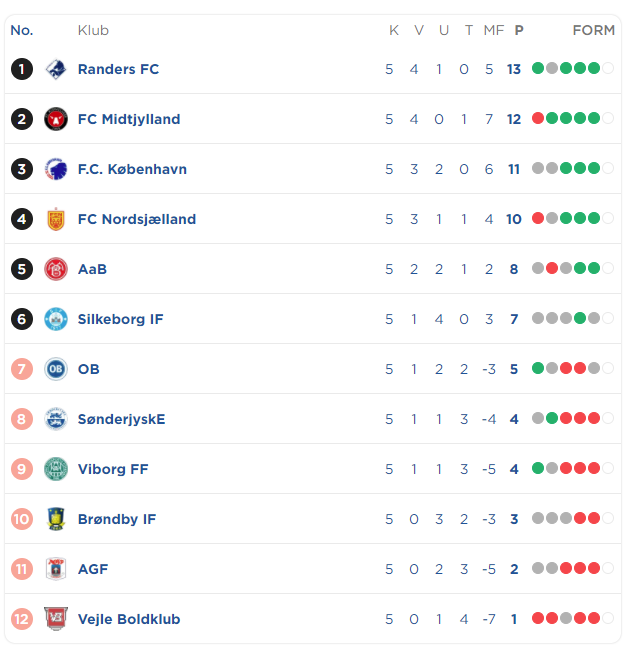The height and width of the screenshot is (661, 624).
Task: Open the SønderjyskE team page
Action: [121, 419]
